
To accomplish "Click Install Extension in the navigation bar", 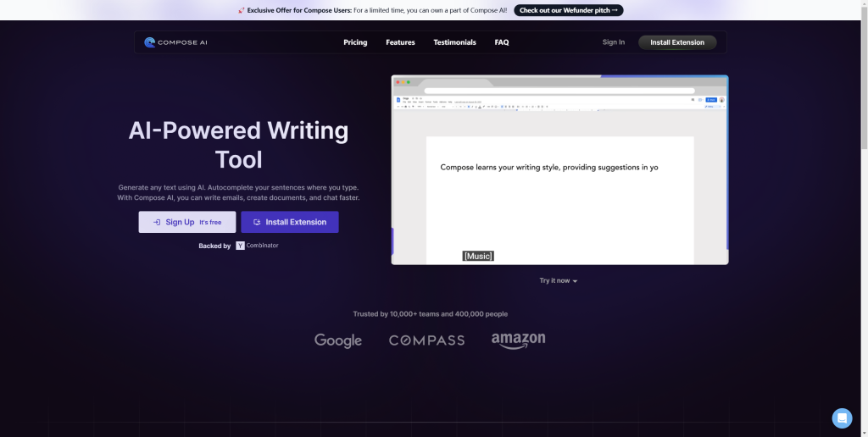I will pos(677,42).
